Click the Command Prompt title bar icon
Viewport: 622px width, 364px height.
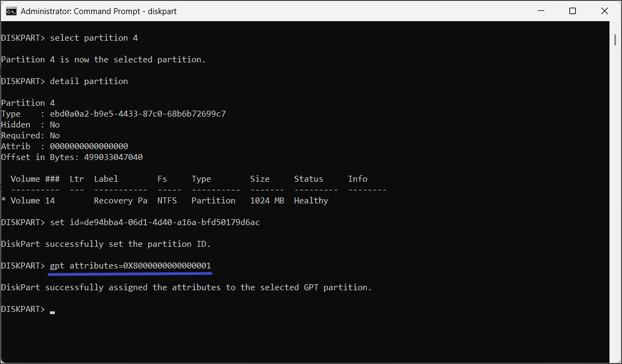(x=11, y=11)
